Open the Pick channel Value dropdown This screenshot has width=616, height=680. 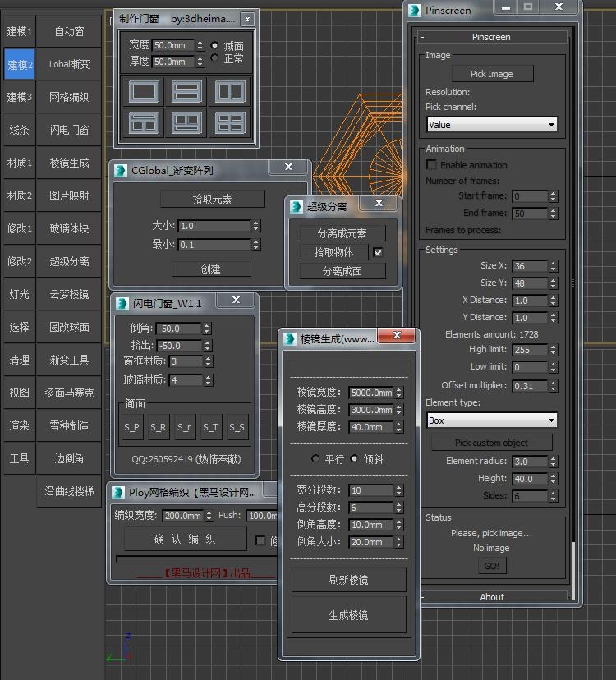click(x=492, y=125)
